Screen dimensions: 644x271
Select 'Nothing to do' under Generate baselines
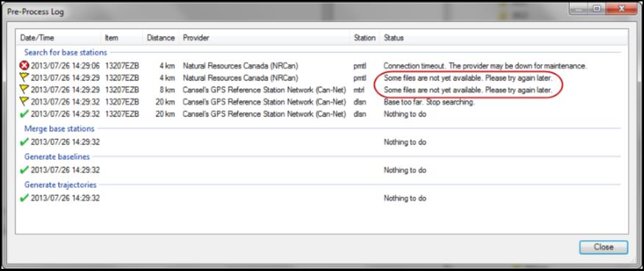(x=405, y=170)
